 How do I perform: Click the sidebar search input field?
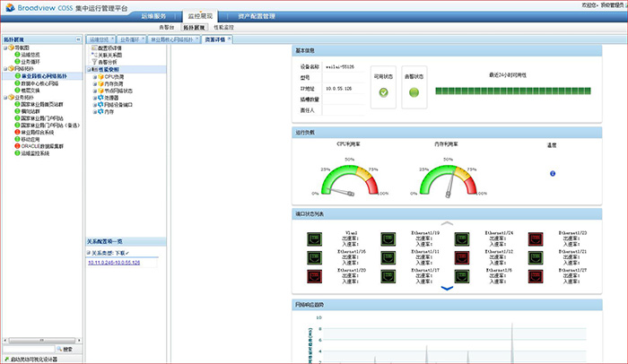point(27,349)
